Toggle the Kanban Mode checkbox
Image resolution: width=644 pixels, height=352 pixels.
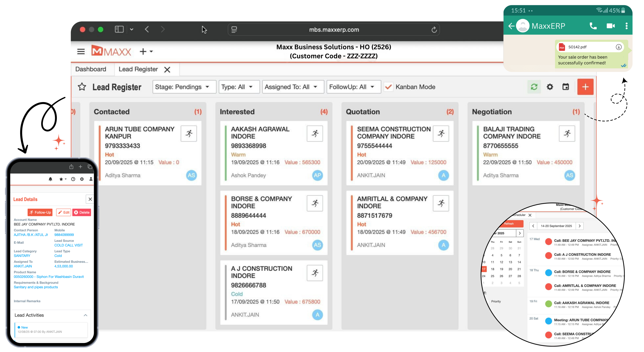[x=388, y=87]
